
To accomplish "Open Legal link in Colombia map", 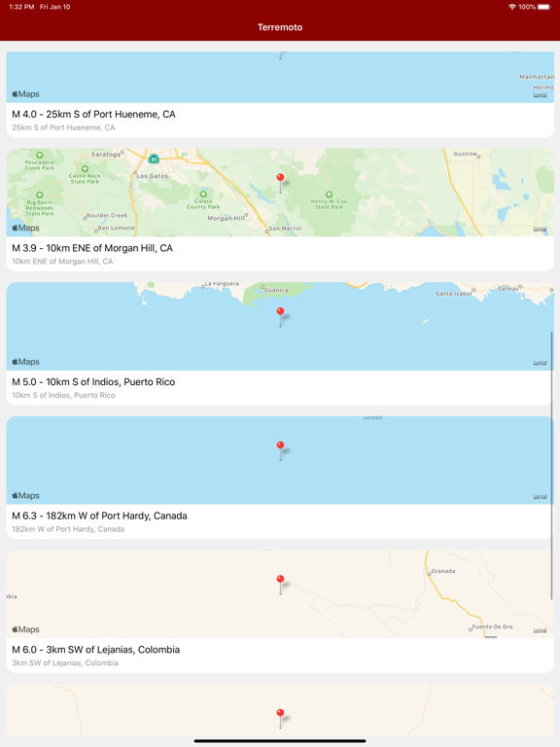I will click(x=540, y=630).
